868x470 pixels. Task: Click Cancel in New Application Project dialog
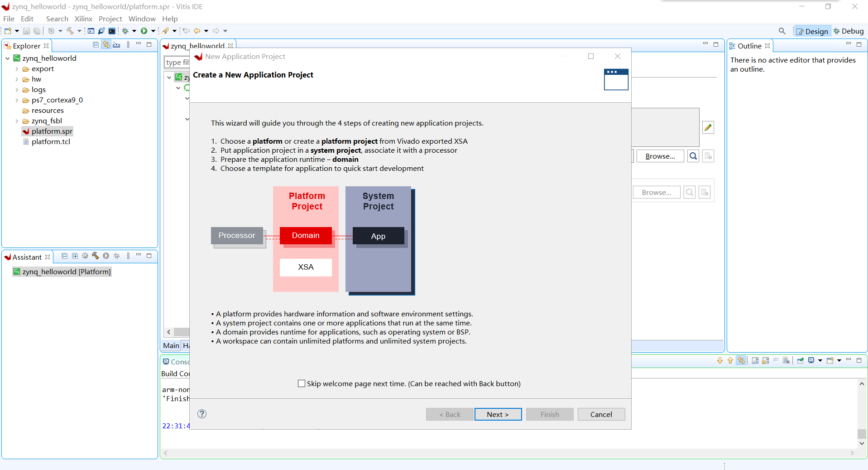[x=601, y=414]
